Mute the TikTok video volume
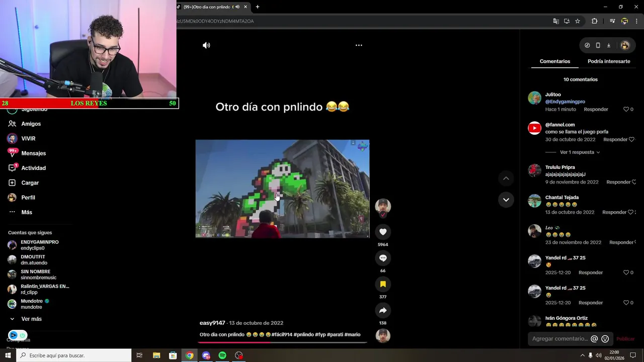 (206, 45)
